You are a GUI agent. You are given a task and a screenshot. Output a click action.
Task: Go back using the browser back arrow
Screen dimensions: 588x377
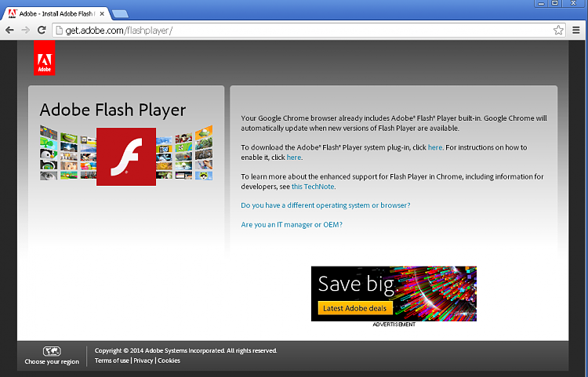(9, 31)
